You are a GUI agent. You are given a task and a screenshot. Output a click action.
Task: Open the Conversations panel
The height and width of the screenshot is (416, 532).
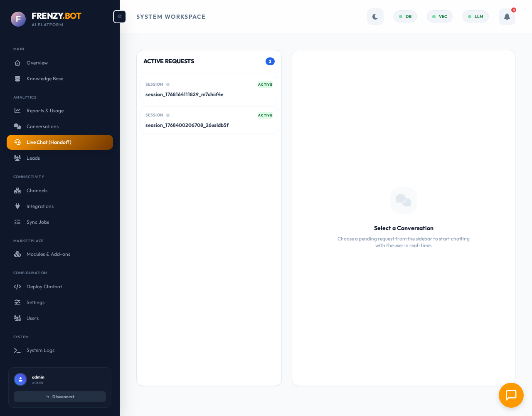click(42, 126)
